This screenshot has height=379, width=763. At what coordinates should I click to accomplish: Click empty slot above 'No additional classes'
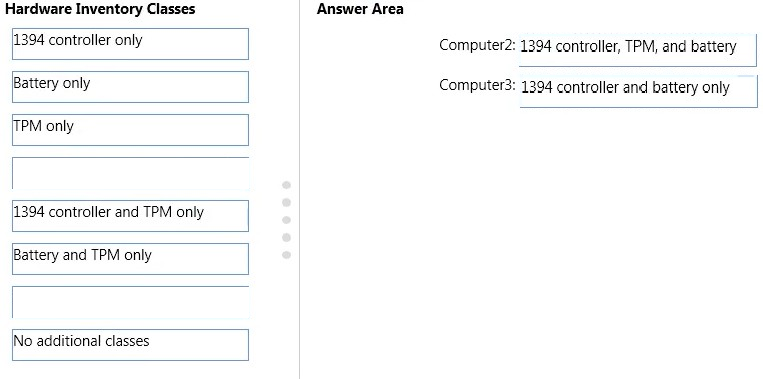point(130,302)
